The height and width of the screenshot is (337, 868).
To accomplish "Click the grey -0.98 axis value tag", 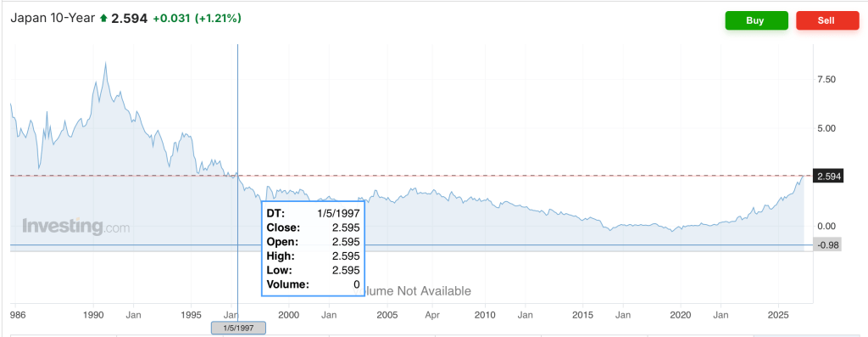I will 827,245.
